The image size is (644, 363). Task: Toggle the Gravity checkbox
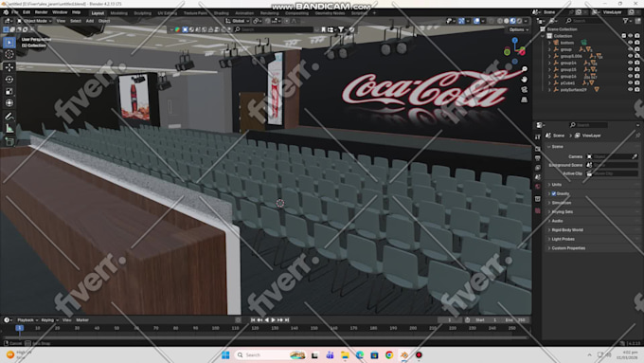(554, 193)
